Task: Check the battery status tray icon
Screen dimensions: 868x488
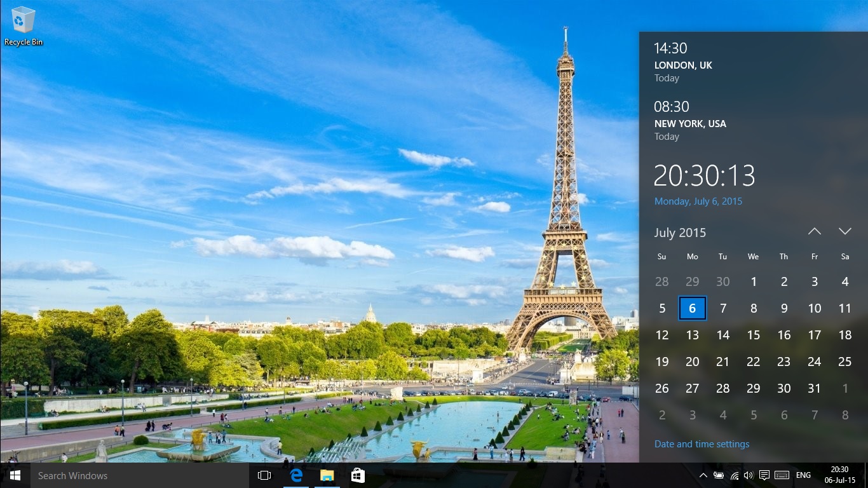Action: coord(719,475)
